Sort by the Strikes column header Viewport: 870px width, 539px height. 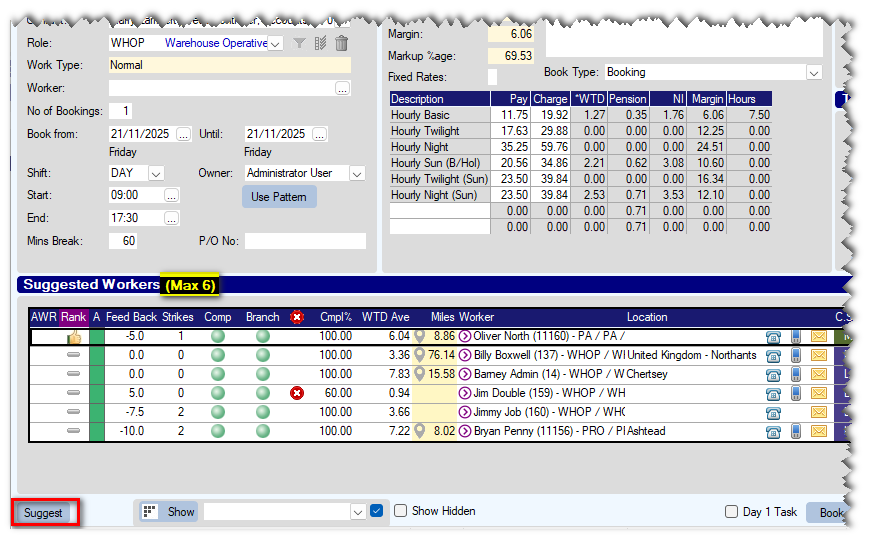(x=178, y=317)
